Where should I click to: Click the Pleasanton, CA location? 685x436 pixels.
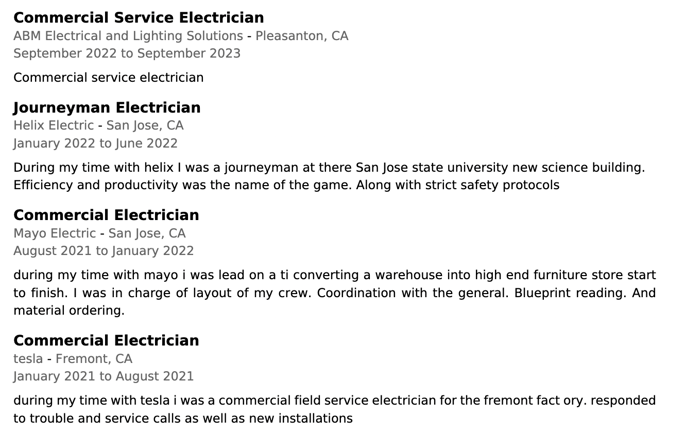point(302,36)
